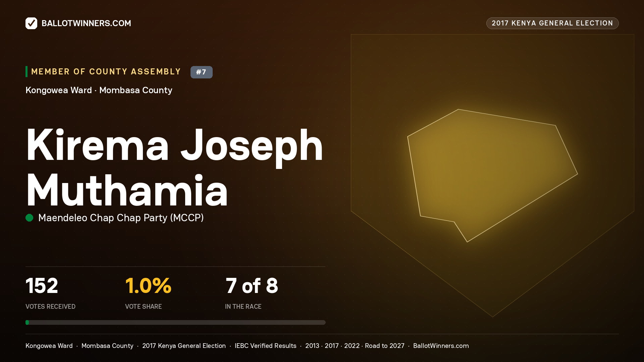
Task: Click the IEBC Verified Results footer item
Action: tap(266, 346)
